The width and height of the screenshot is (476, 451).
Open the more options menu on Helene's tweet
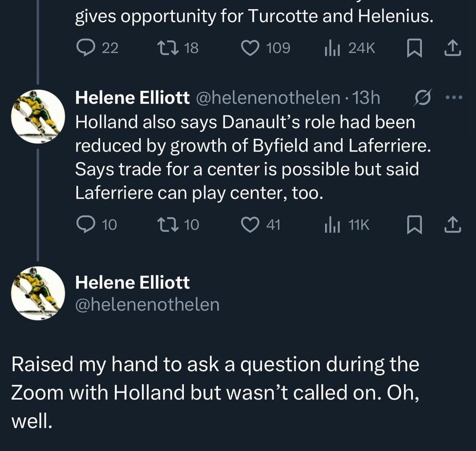(x=454, y=98)
